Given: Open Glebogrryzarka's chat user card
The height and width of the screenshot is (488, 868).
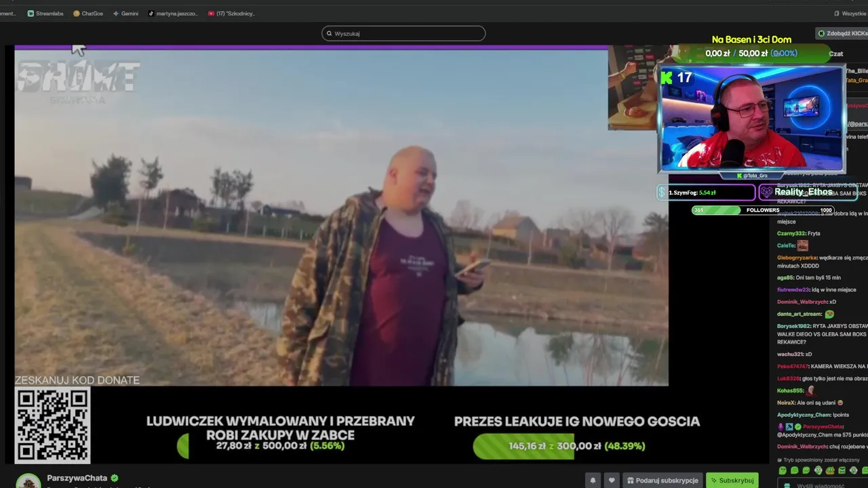Looking at the screenshot, I should click(797, 258).
